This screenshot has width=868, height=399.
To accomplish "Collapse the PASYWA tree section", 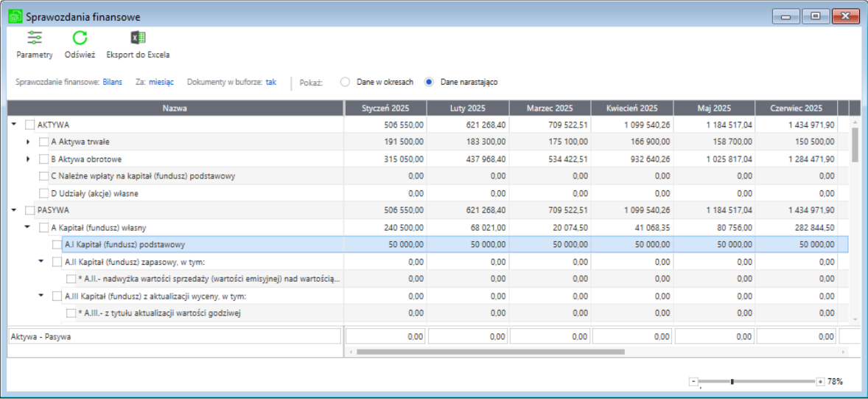I will pyautogui.click(x=15, y=210).
